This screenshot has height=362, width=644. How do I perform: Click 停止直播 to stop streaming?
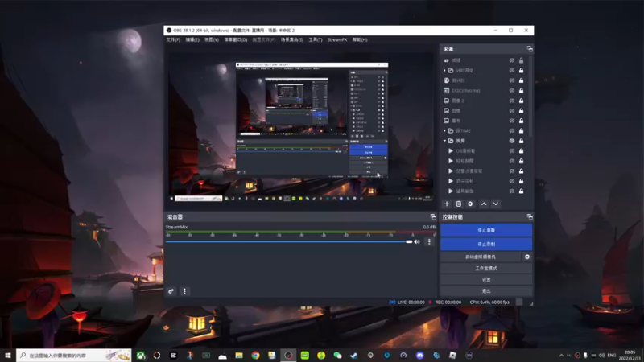(486, 230)
